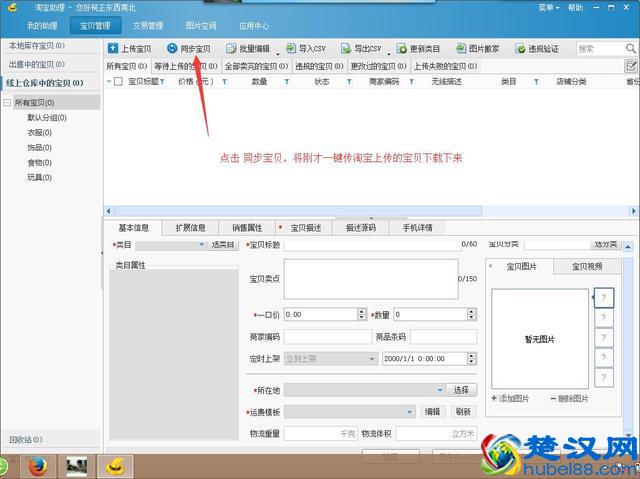Click the 数量 quantity stepper arrows
640x479 pixels.
471,314
